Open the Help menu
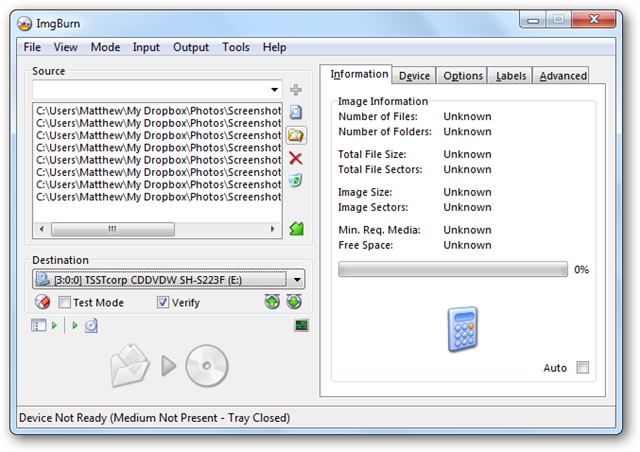Screen dimensions: 640x452 point(274,47)
